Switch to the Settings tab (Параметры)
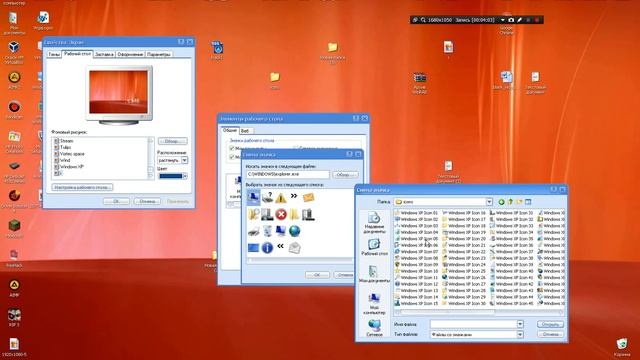 point(159,54)
